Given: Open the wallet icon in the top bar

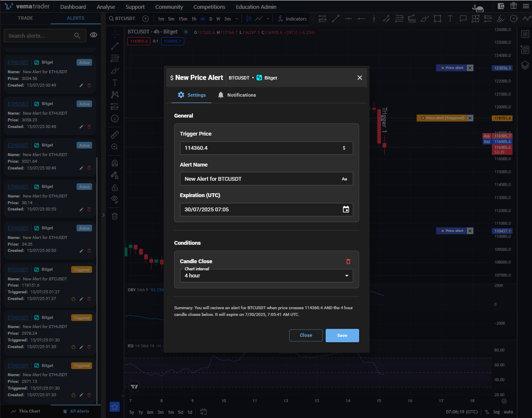Looking at the screenshot, I should click(501, 6).
